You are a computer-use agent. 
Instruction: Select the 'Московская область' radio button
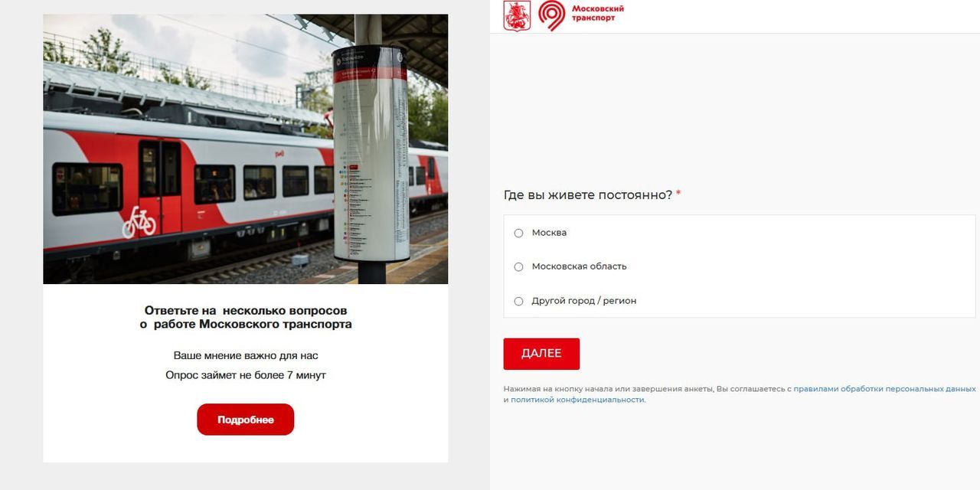(518, 266)
